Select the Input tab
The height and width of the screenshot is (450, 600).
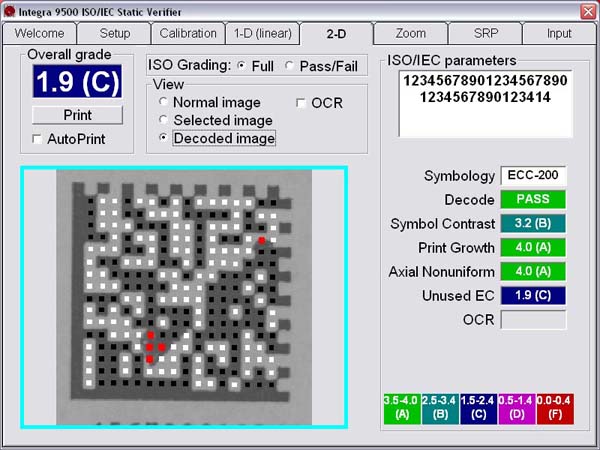[559, 33]
